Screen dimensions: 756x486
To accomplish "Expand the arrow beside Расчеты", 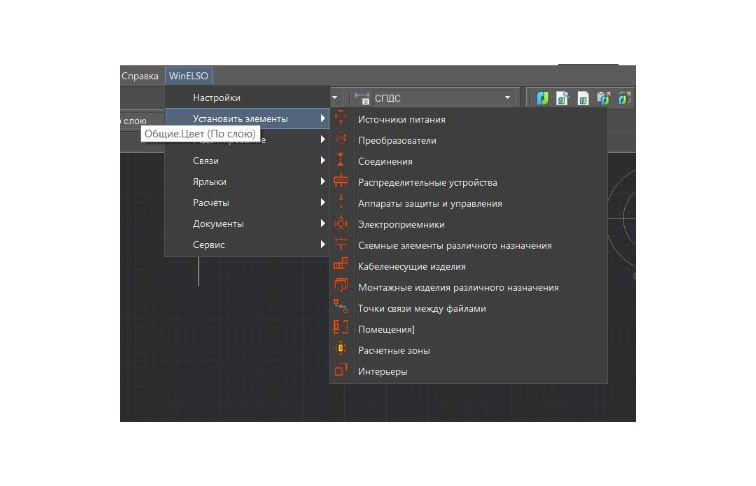I will (x=323, y=202).
